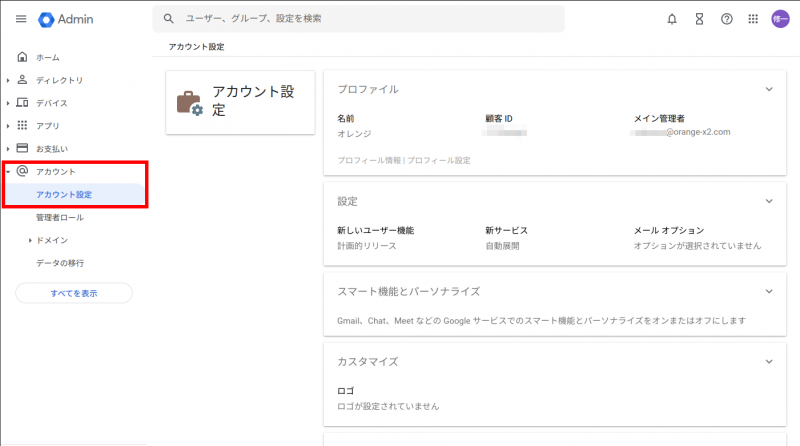Expand the ドメイン submenu arrow

point(30,240)
